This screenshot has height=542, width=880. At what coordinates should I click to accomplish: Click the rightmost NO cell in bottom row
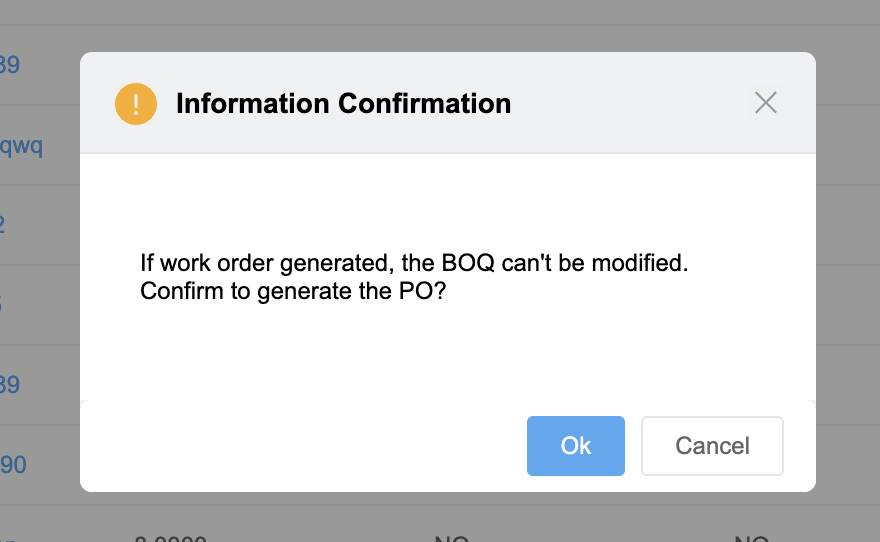[x=751, y=538]
